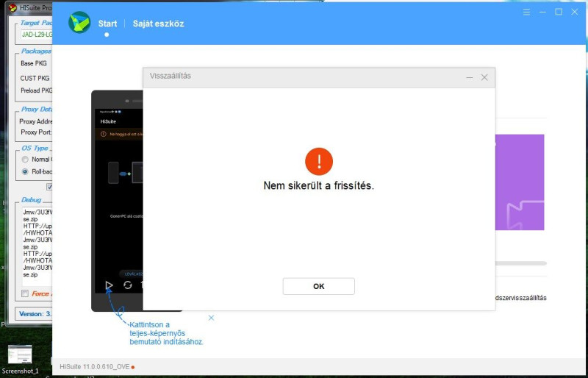Click the Target Package field JAD-L29
Viewport: 588px width, 378px height.
click(x=37, y=34)
